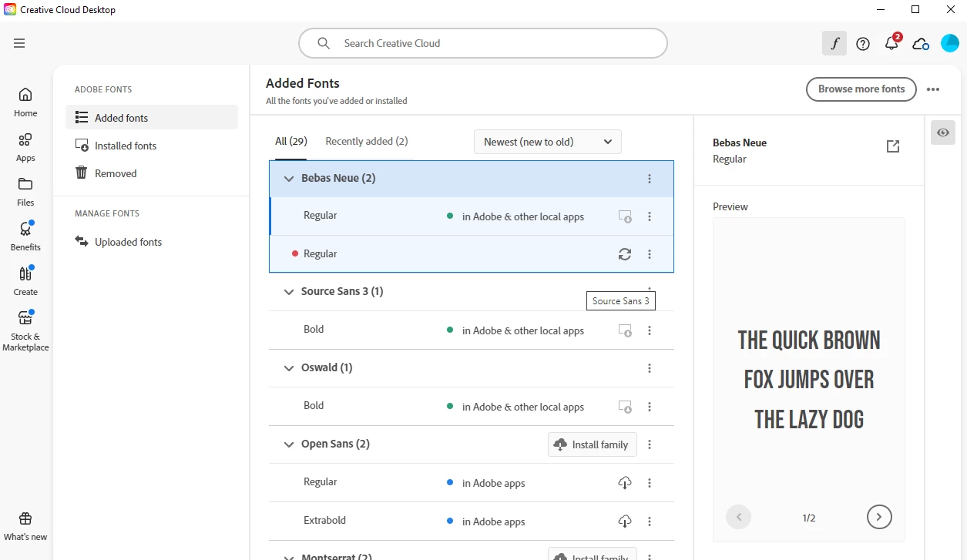The width and height of the screenshot is (967, 560).
Task: Go to previous font preview
Action: click(739, 517)
